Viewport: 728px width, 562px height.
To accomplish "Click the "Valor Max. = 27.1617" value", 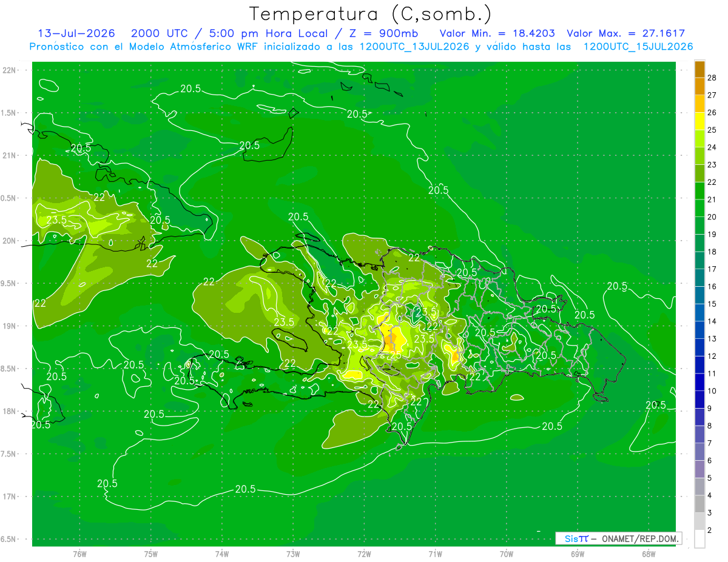I will (625, 33).
